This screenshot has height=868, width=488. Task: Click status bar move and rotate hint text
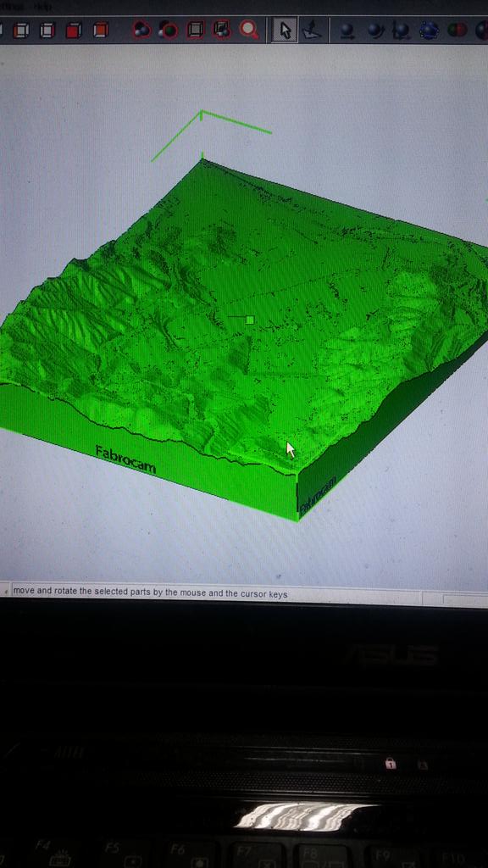click(x=150, y=593)
